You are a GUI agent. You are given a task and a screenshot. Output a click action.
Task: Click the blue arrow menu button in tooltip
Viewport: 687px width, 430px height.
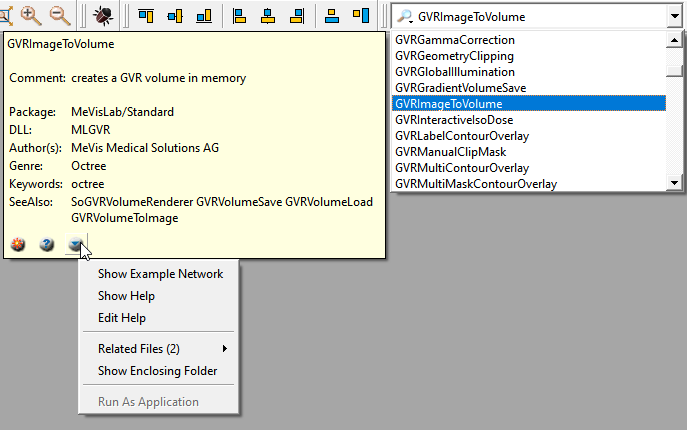tap(75, 244)
